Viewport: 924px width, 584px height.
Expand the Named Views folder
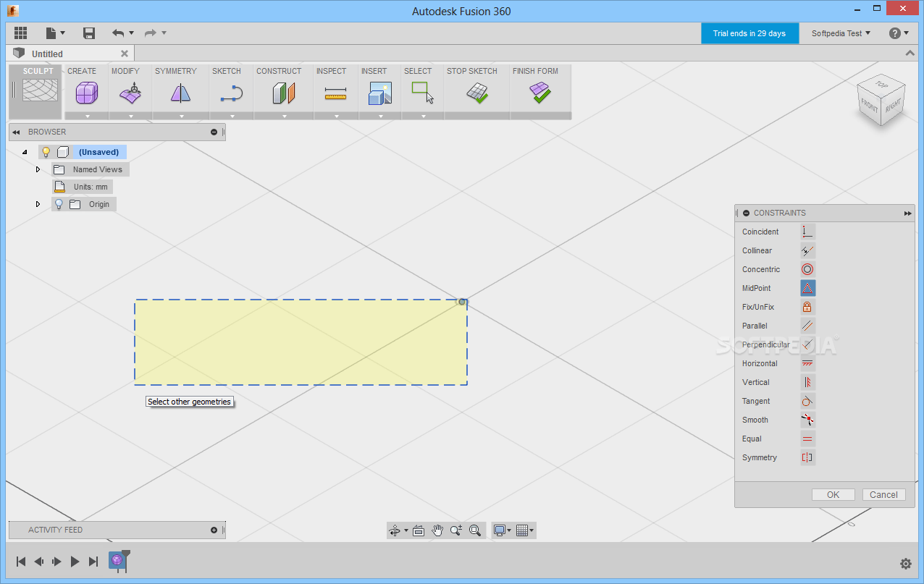[38, 169]
